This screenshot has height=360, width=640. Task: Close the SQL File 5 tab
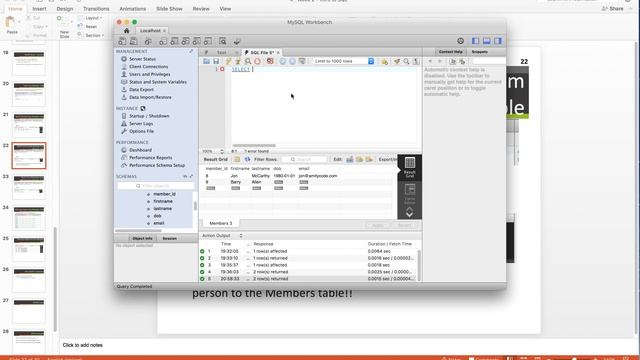point(278,53)
